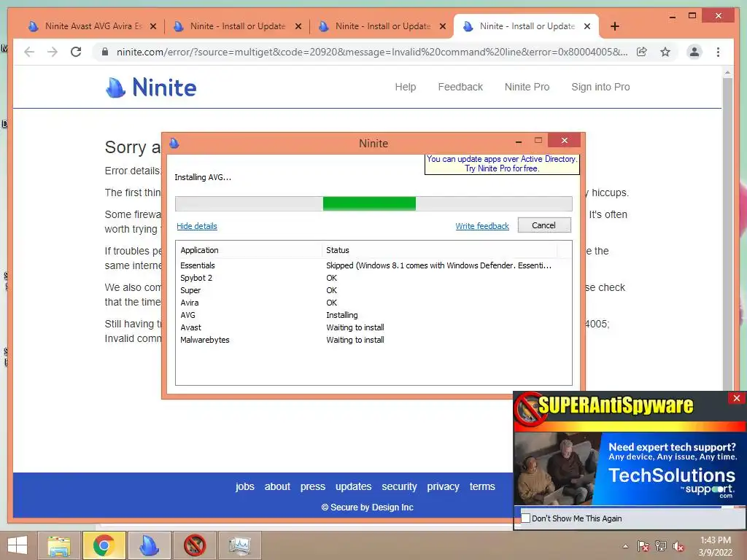Switch to Chrome on the taskbar
Image resolution: width=747 pixels, height=560 pixels.
104,545
